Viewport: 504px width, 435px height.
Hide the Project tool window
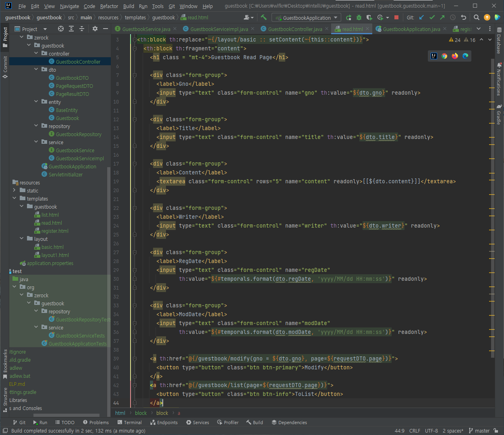106,29
